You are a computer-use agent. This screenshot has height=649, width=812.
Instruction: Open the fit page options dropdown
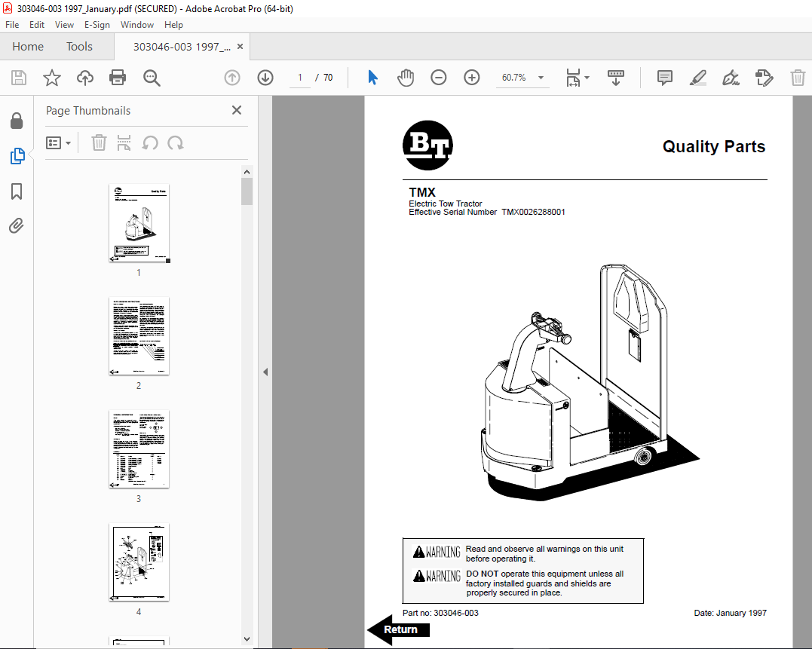[x=578, y=78]
